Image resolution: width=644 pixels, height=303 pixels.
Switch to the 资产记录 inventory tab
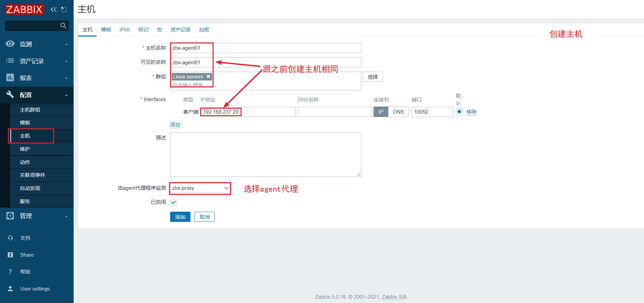(x=180, y=29)
